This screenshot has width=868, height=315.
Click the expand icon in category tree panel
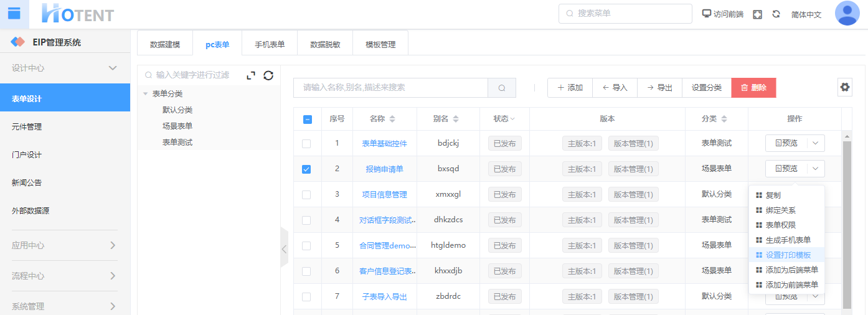pyautogui.click(x=251, y=75)
